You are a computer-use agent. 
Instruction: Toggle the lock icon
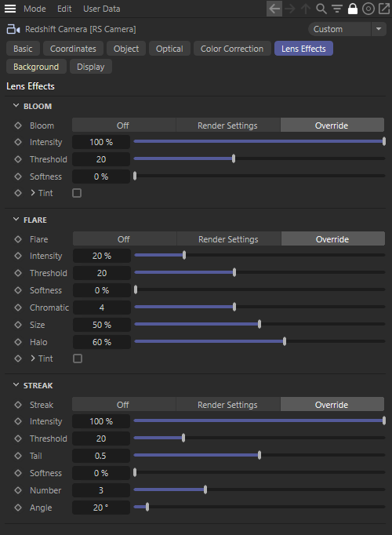pyautogui.click(x=353, y=9)
